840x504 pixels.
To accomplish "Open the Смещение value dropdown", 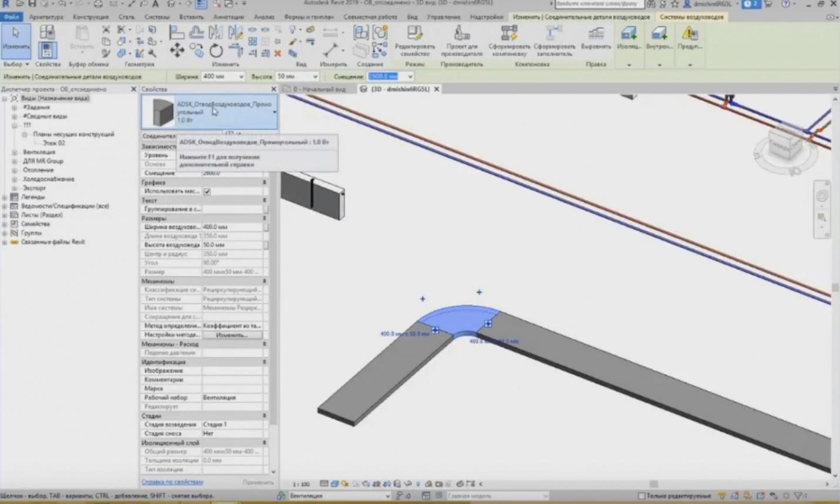I will 410,76.
